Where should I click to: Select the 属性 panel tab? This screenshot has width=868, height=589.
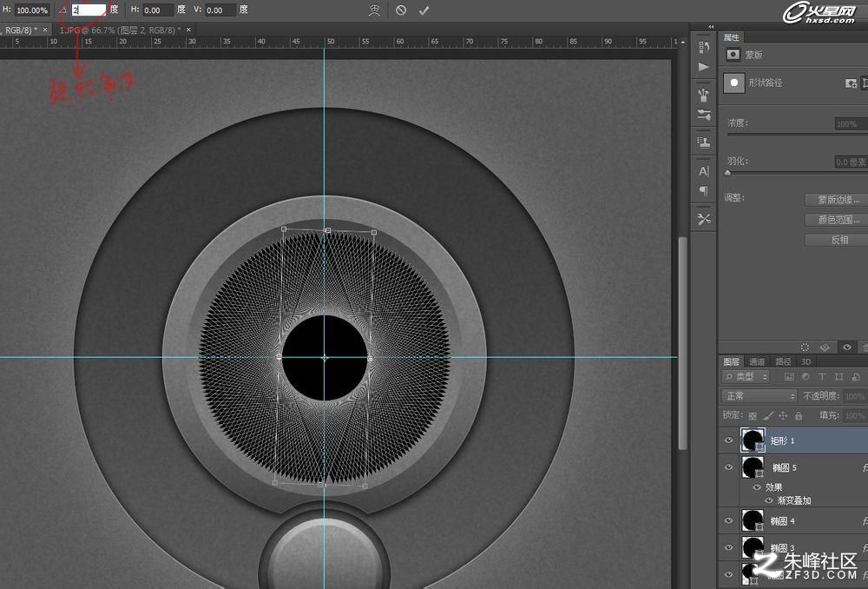(731, 37)
